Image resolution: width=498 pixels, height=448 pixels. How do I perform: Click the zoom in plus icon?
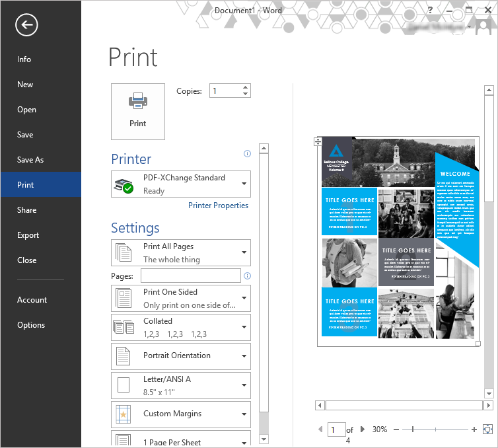[x=474, y=429]
